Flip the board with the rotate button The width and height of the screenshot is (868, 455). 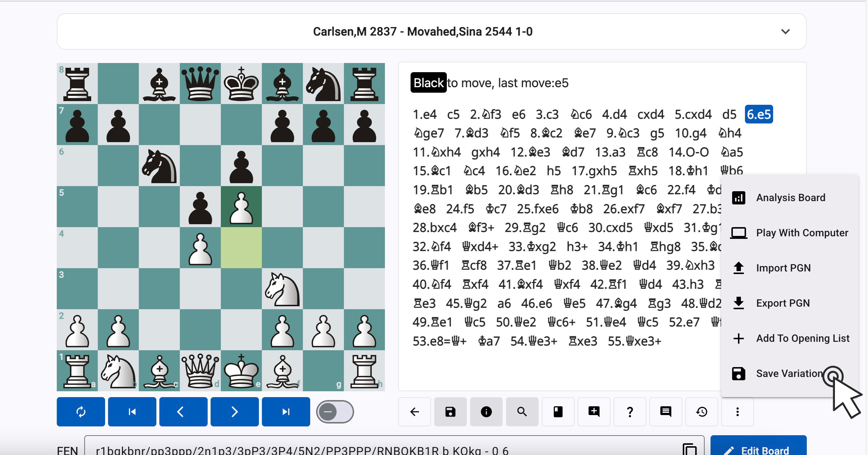[81, 412]
